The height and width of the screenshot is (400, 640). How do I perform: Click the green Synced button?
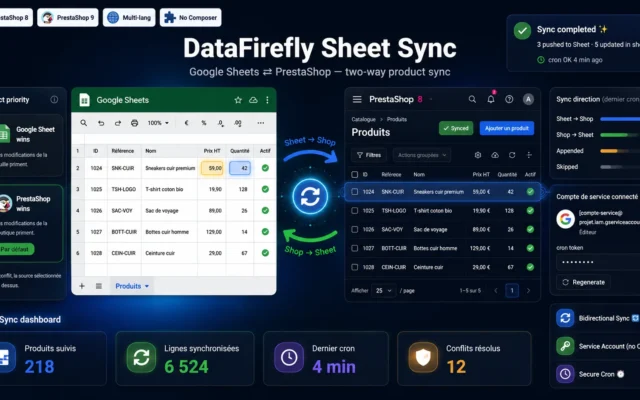(456, 128)
